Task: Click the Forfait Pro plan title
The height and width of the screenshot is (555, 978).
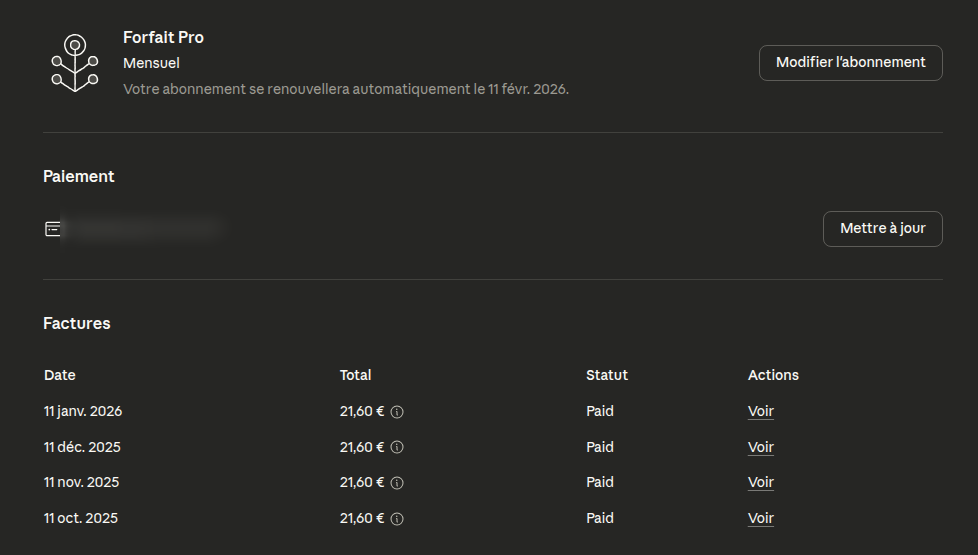Action: 163,37
